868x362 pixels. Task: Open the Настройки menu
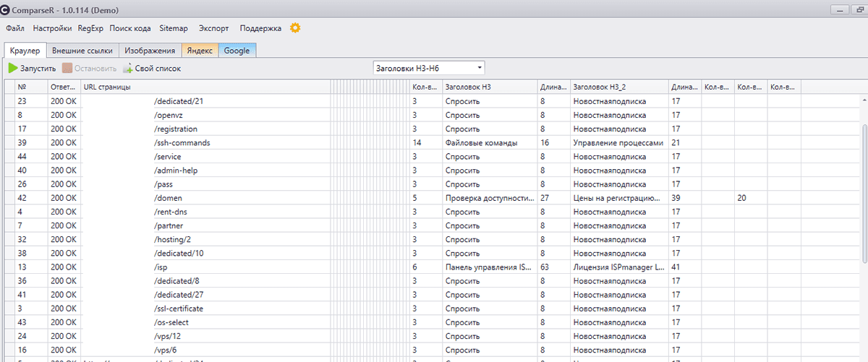52,29
